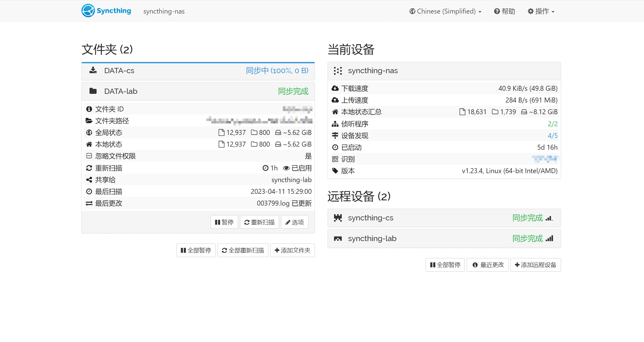This screenshot has width=644, height=342.
Task: Click the sitemap icon beside 侦听程序
Action: click(335, 124)
